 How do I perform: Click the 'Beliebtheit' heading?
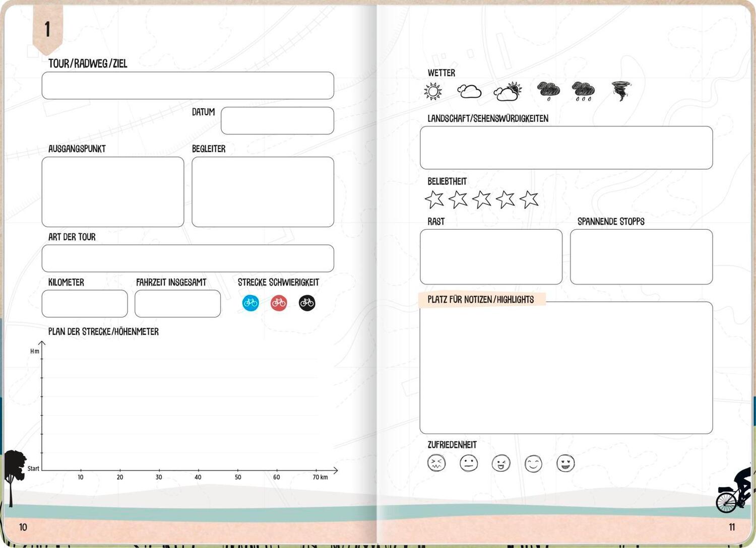coord(447,181)
